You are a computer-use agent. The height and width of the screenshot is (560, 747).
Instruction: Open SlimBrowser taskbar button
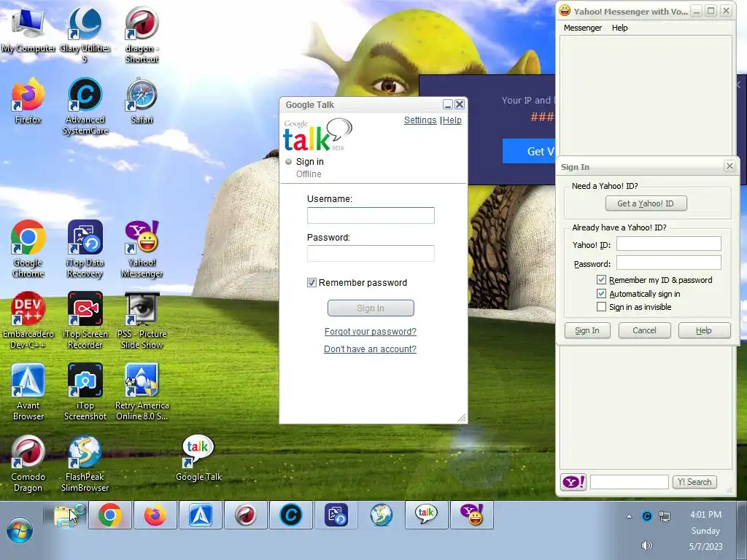coord(382,516)
